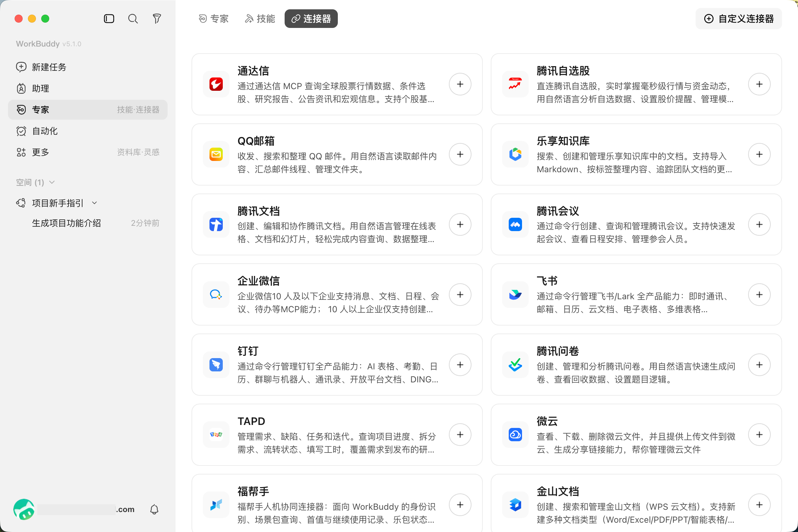798x532 pixels.
Task: Open 助理 in the sidebar
Action: (x=87, y=88)
